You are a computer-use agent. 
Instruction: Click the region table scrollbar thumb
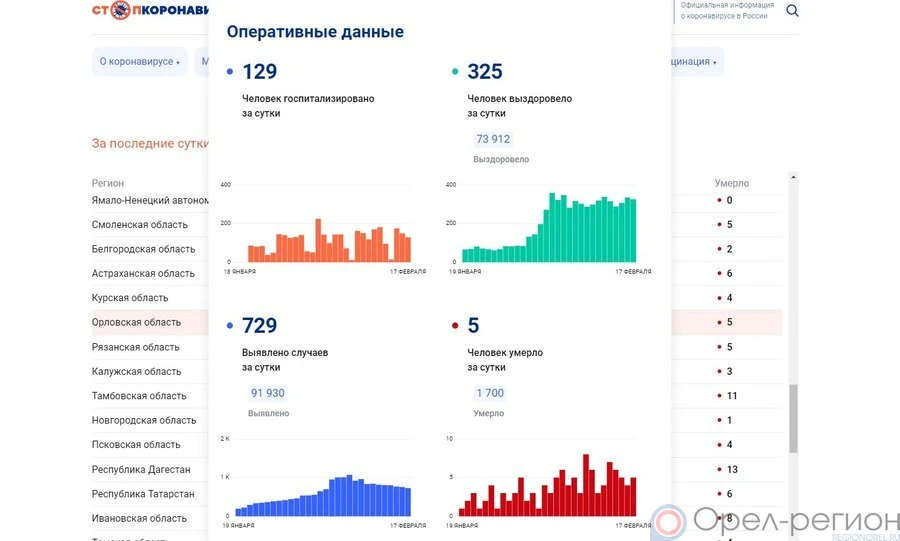794,418
